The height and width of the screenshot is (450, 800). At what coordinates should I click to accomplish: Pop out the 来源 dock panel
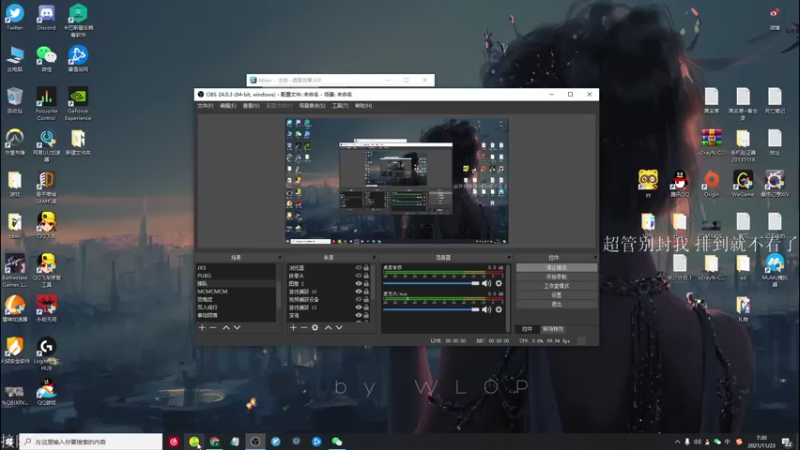pos(374,257)
